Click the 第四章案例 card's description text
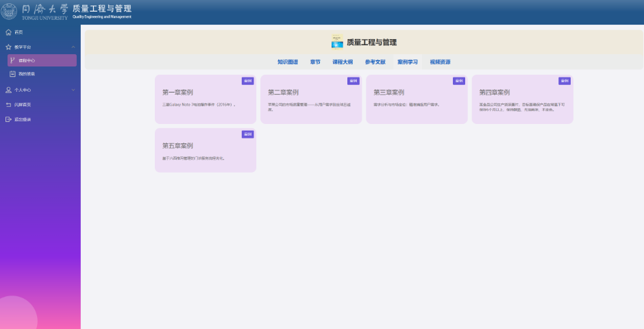 (x=521, y=107)
